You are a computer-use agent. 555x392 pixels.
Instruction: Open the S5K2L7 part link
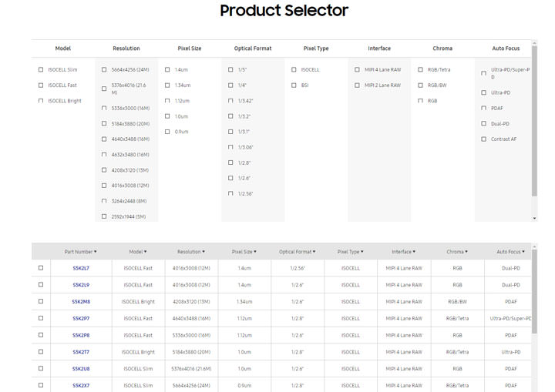[x=81, y=269]
